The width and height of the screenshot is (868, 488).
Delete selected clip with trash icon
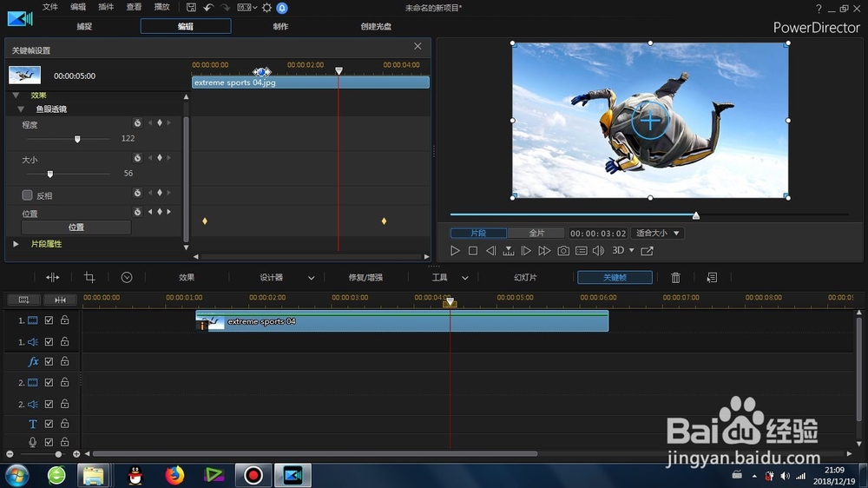[x=675, y=278]
